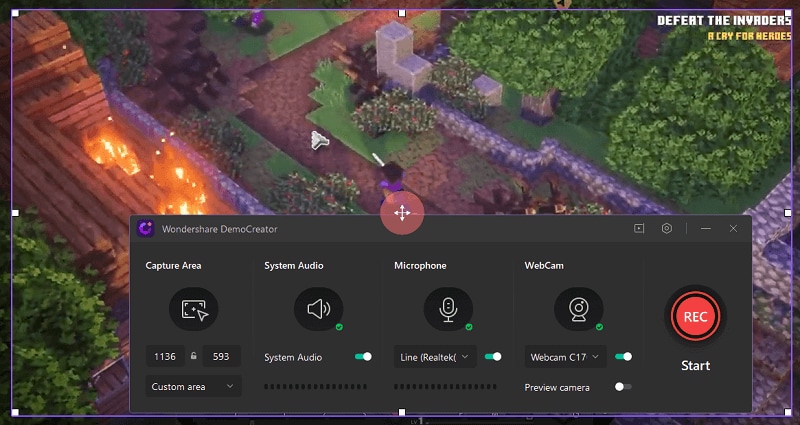800x425 pixels.
Task: Click the WebCam heading label
Action: pyautogui.click(x=544, y=265)
